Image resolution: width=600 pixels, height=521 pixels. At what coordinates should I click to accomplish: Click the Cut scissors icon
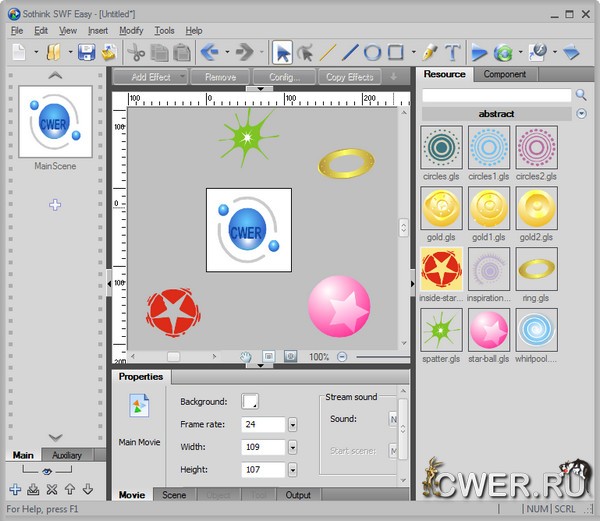coord(136,52)
